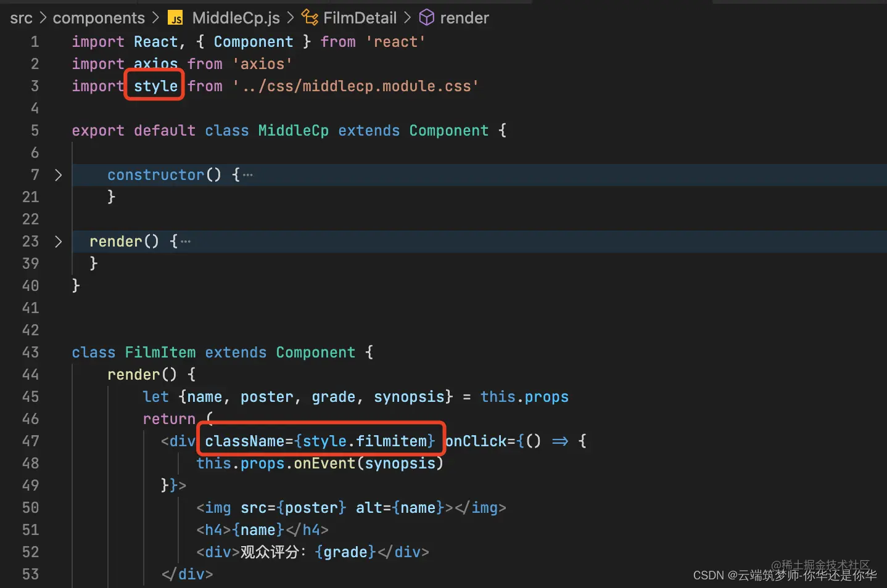Image resolution: width=887 pixels, height=588 pixels.
Task: Click the MiddleCp class name on line 5
Action: click(293, 131)
